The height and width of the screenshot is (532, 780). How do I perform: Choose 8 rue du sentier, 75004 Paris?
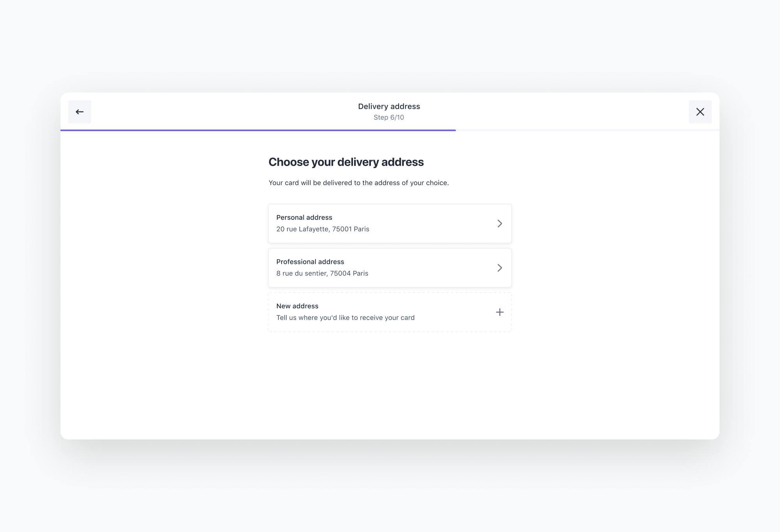[323, 274]
